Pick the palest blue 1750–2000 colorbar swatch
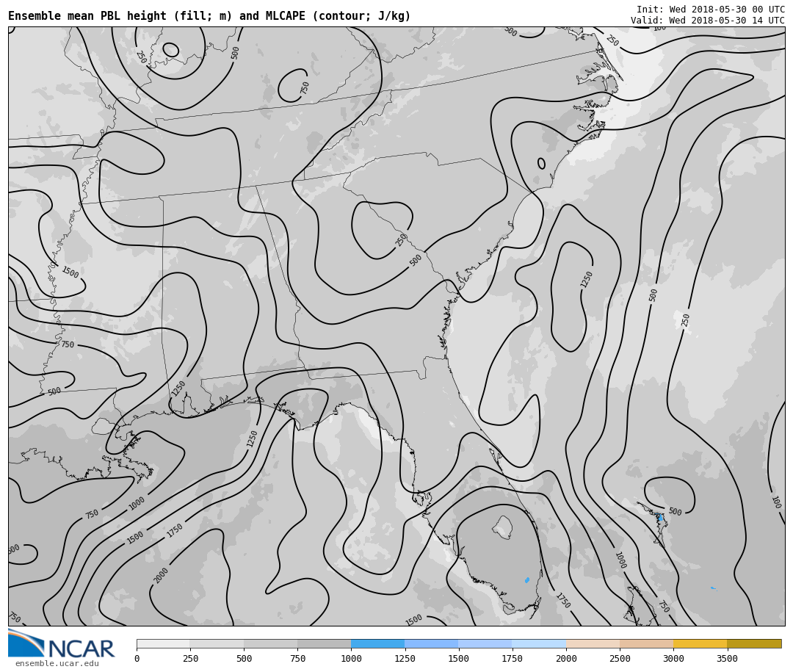Screen dimensions: 793x672 pos(539,643)
